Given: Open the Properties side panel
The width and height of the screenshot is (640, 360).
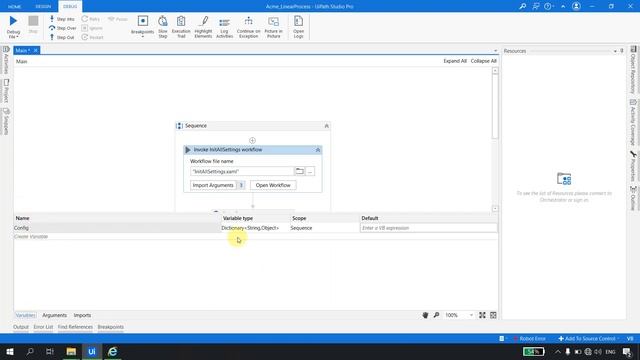Looking at the screenshot, I should pos(633,167).
